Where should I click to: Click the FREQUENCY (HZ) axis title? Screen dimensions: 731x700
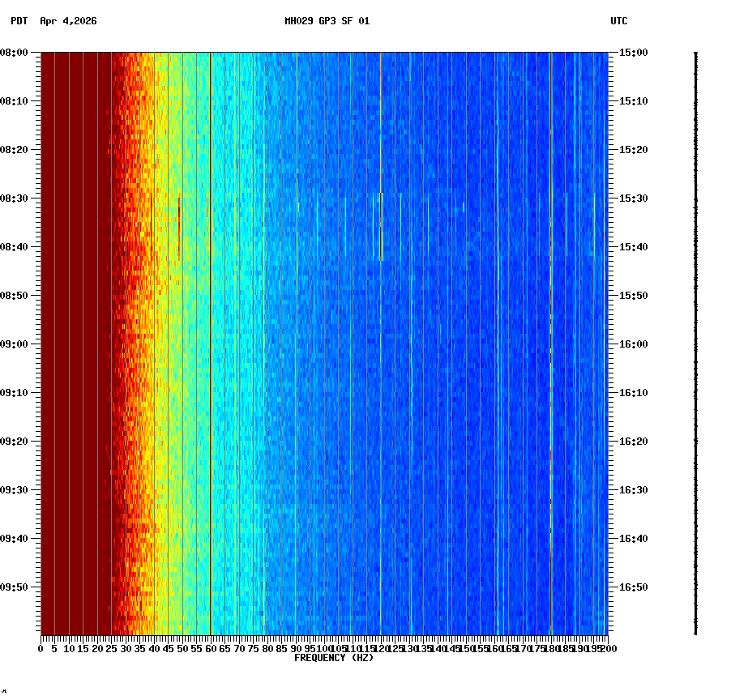(x=333, y=658)
